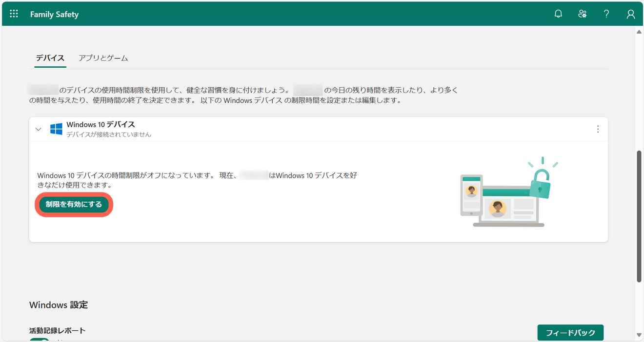Click the Family Safety title
Viewport: 644px width, 342px height.
pos(54,14)
